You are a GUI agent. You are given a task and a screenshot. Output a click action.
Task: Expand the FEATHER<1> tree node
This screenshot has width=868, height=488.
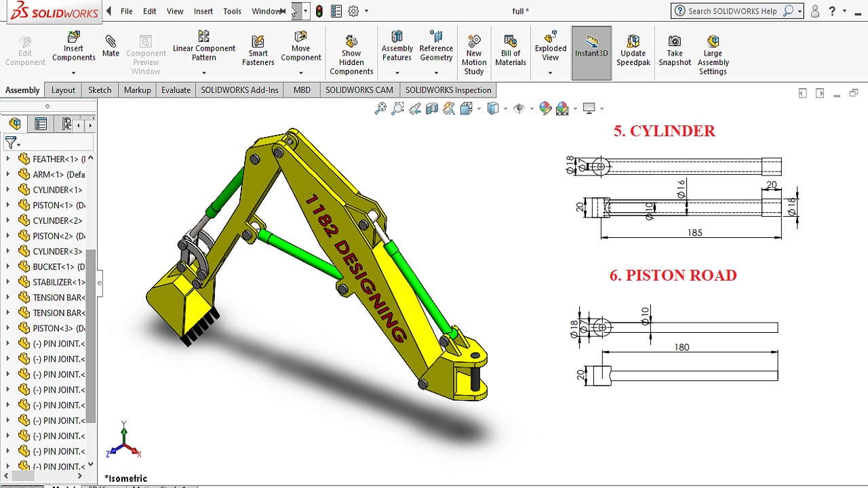point(8,159)
